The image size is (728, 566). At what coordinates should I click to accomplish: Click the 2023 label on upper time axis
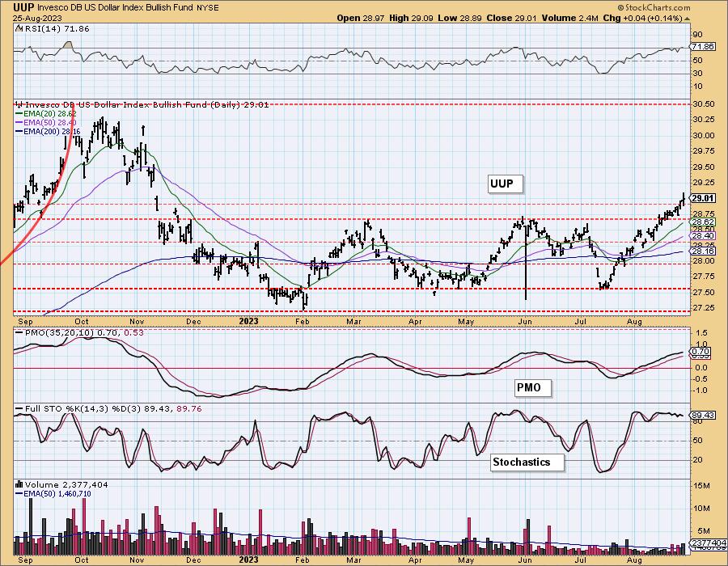[x=248, y=321]
